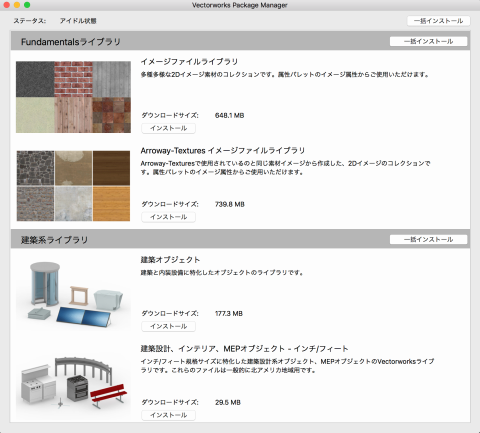The image size is (480, 433).
Task: Minimize the window with the yellow button
Action: (x=17, y=5)
